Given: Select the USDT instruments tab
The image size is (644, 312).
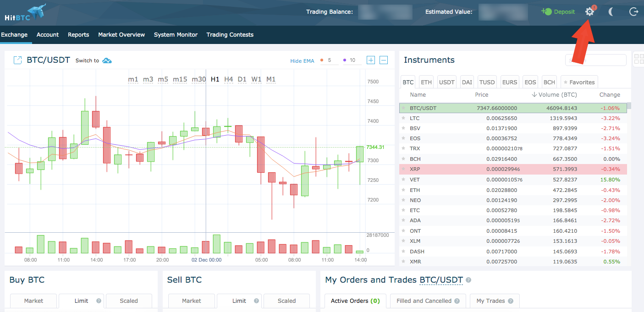Looking at the screenshot, I should [x=447, y=82].
